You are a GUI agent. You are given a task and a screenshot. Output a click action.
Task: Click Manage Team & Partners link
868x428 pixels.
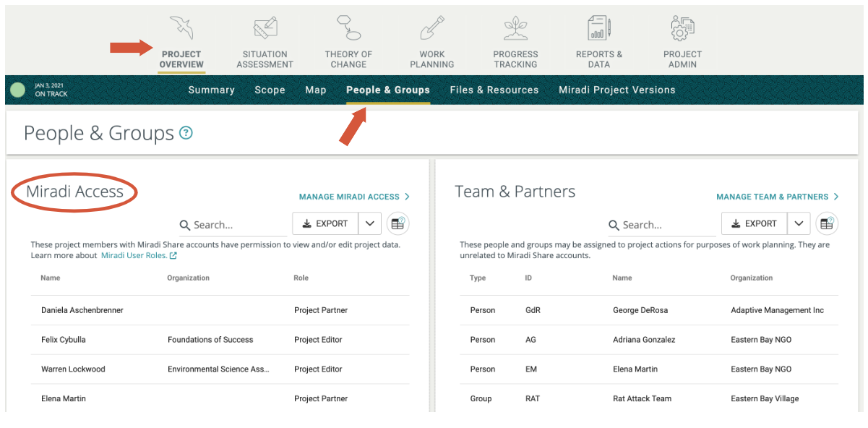tap(777, 197)
